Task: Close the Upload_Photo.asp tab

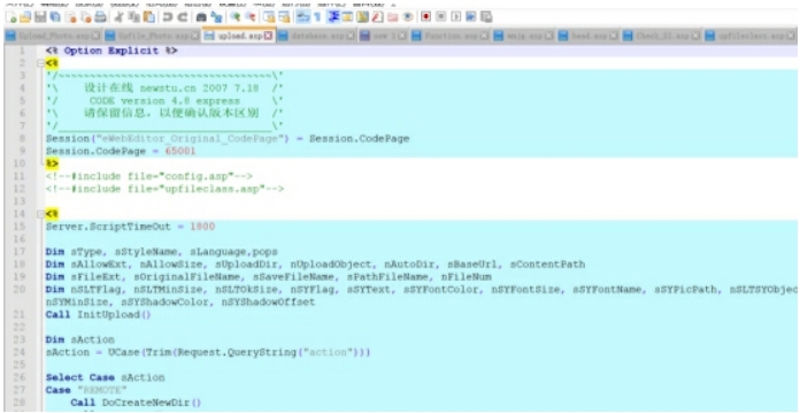Action: click(x=97, y=36)
